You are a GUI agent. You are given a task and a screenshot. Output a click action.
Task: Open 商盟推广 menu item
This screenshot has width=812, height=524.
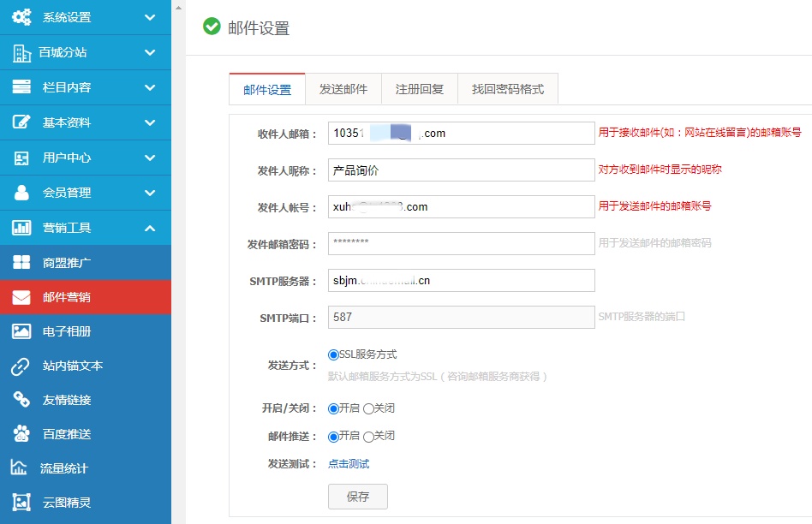pyautogui.click(x=86, y=263)
